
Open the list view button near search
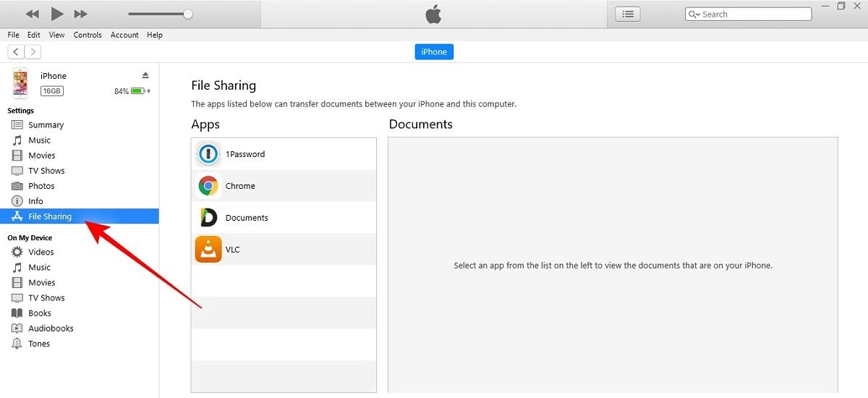click(x=627, y=14)
